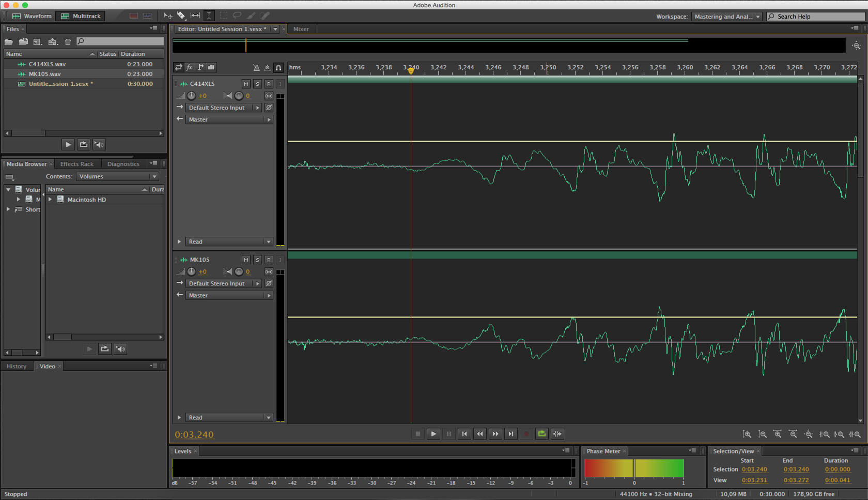The image size is (868, 500).
Task: Select the Move tool in the toolbar
Action: point(168,16)
